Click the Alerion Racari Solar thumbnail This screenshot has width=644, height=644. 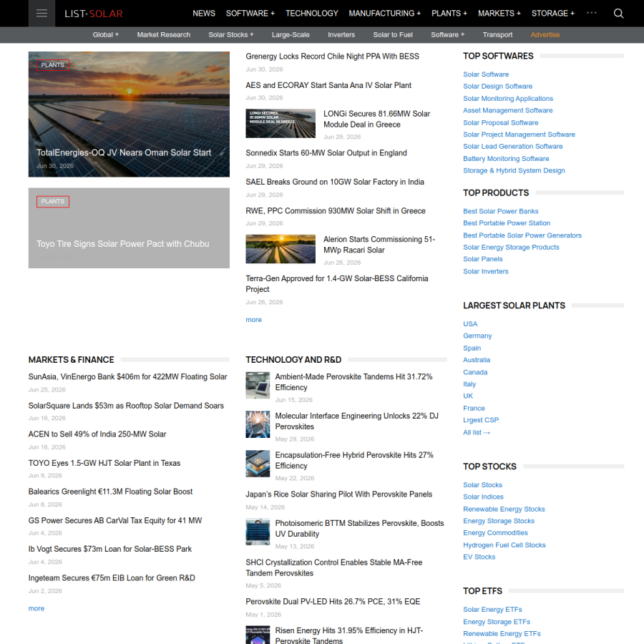coord(280,249)
